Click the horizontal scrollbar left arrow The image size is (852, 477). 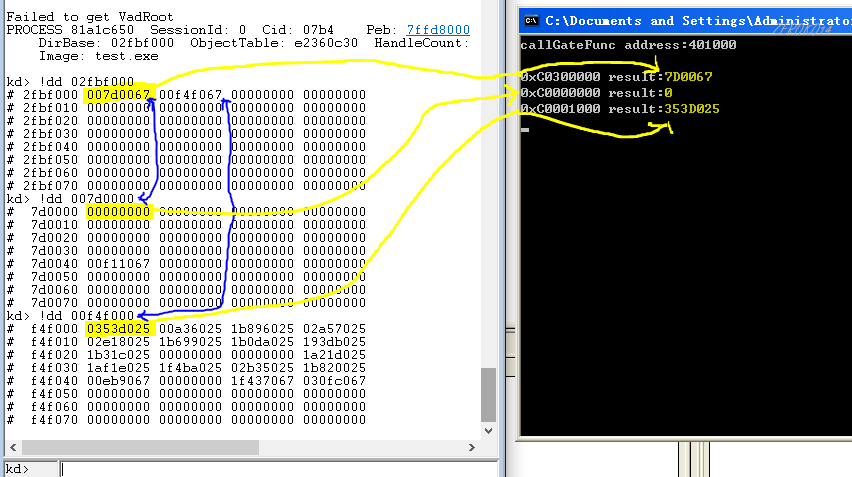[13, 447]
